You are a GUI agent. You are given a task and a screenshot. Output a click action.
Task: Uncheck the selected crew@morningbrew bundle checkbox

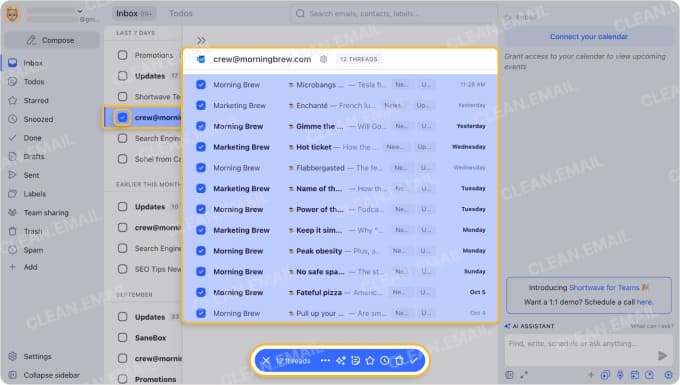[123, 117]
